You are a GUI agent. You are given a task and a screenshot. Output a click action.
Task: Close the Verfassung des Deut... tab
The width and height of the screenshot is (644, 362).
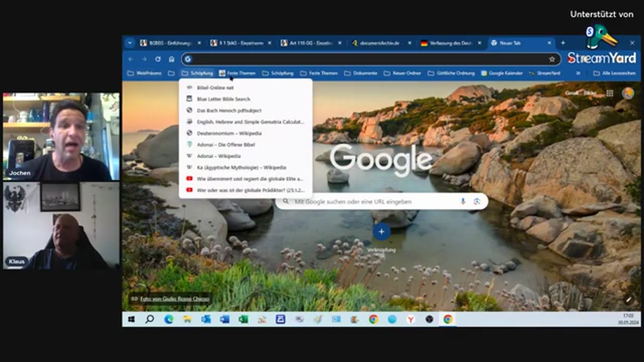point(479,43)
